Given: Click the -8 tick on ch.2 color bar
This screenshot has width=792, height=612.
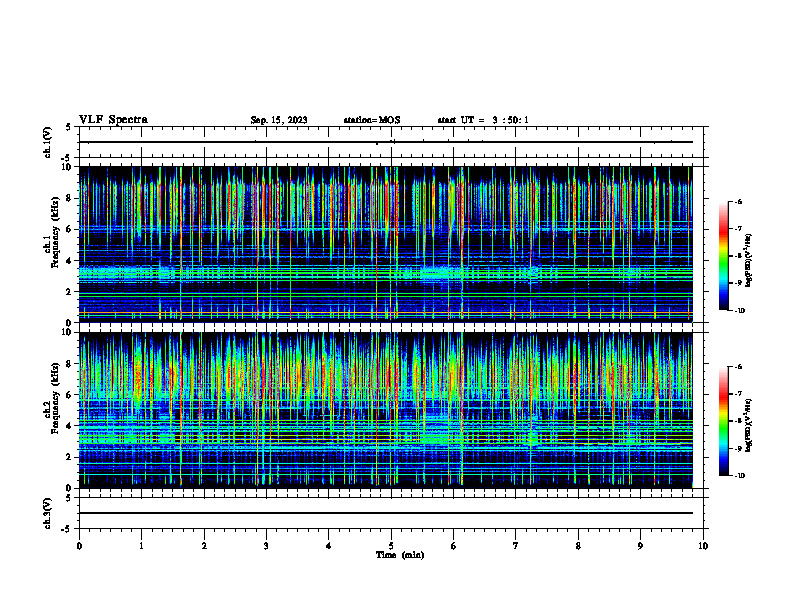Looking at the screenshot, I should coord(738,421).
